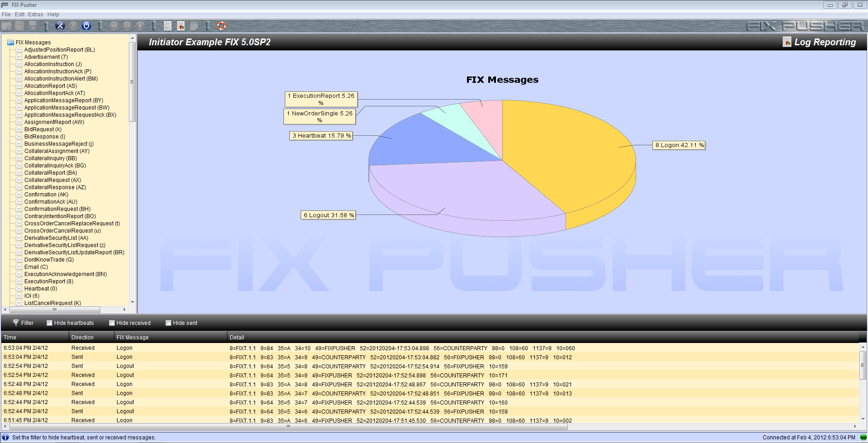This screenshot has height=443, width=868.
Task: Enable the Hide sent checkbox
Action: pos(168,323)
